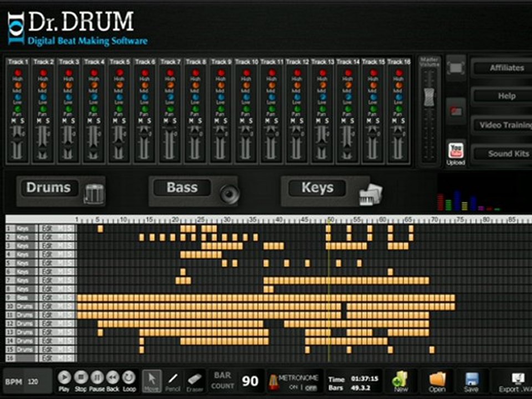The image size is (532, 399).
Task: Save the project with Save icon
Action: 471,381
